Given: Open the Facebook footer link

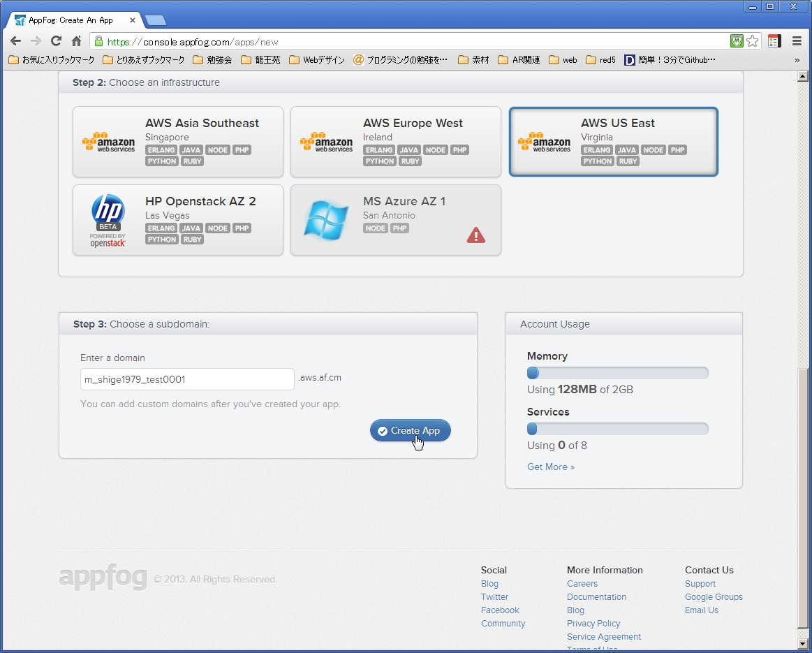Looking at the screenshot, I should coord(500,610).
